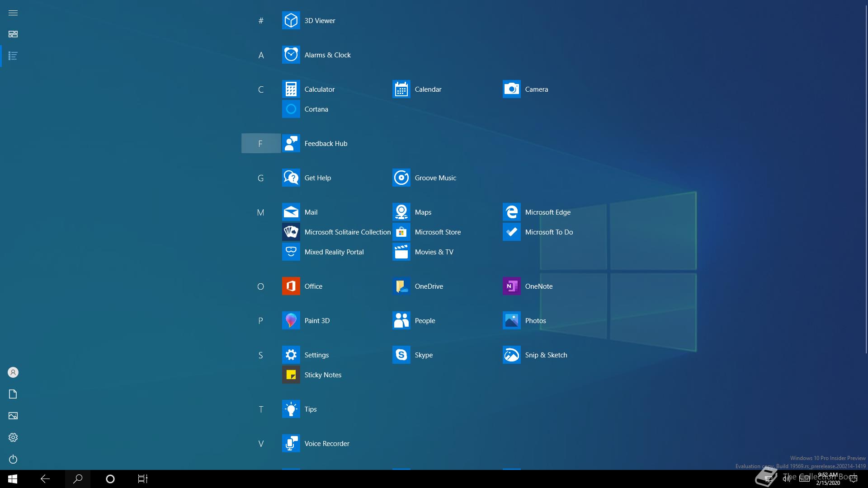This screenshot has width=868, height=488.
Task: Click the letter A group header
Action: pos(261,55)
